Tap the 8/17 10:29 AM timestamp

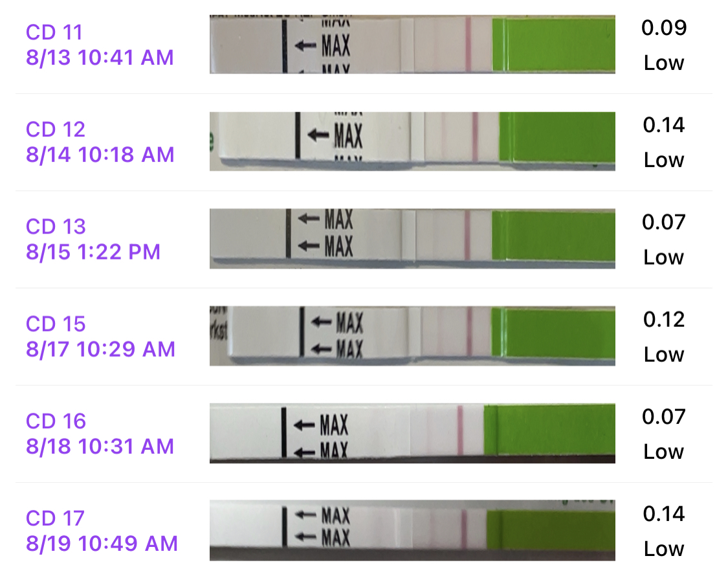coord(100,350)
